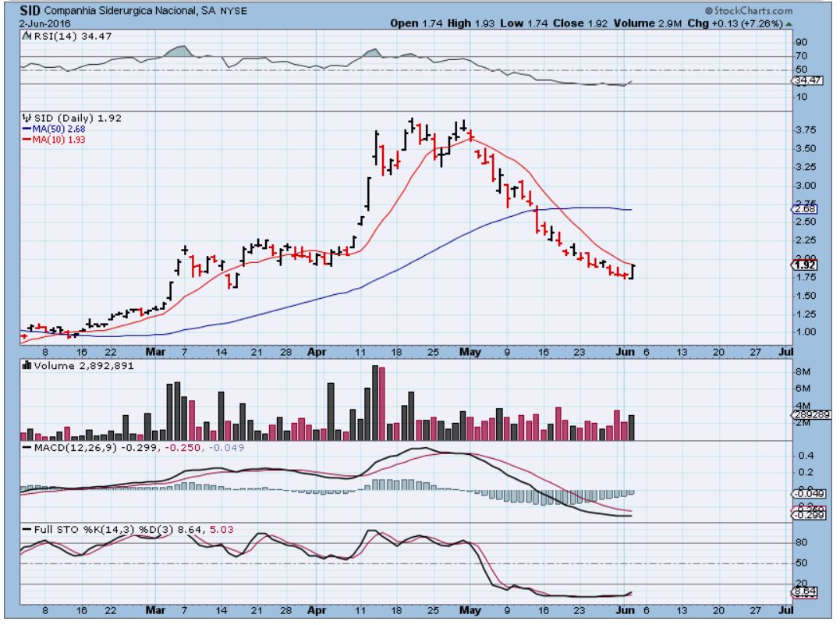
Task: Click the StockCharts.com attribution text
Action: (x=749, y=10)
